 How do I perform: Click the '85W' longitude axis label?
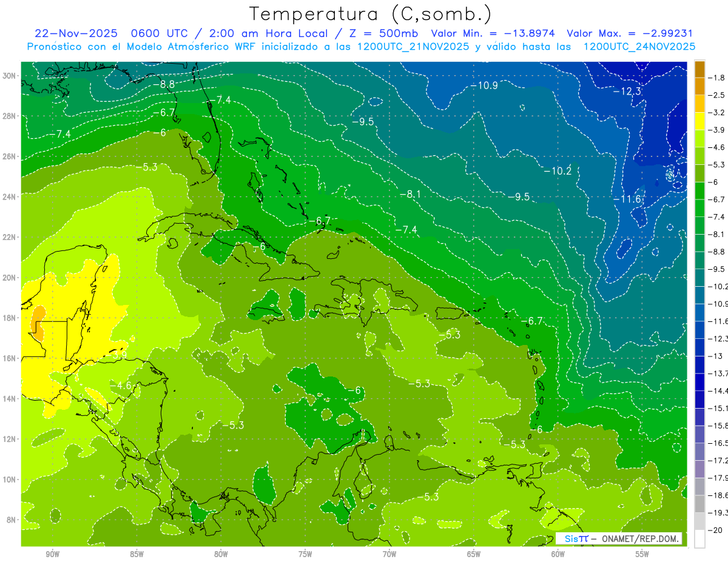[136, 554]
